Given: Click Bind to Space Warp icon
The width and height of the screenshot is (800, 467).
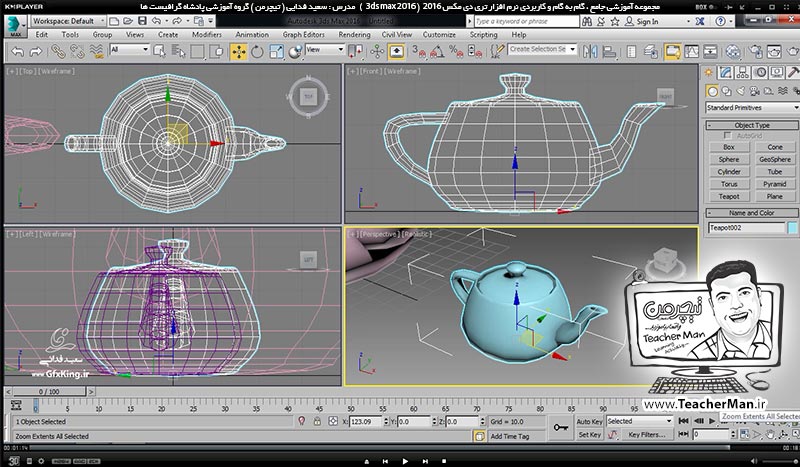Looking at the screenshot, I should (96, 52).
